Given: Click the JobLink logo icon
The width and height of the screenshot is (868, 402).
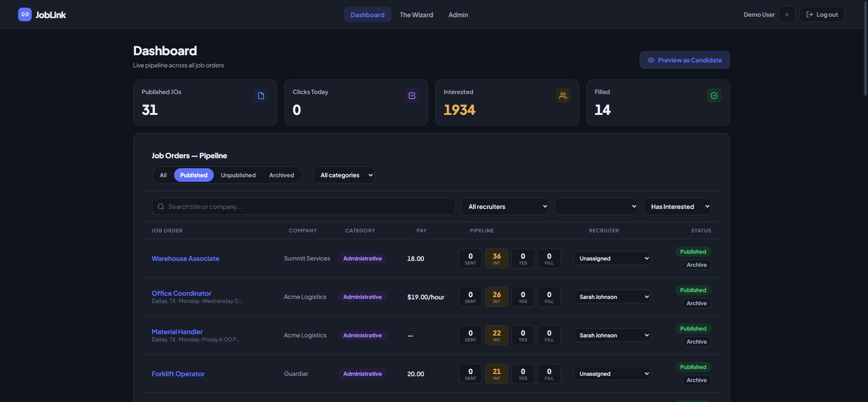Looking at the screenshot, I should [x=25, y=14].
